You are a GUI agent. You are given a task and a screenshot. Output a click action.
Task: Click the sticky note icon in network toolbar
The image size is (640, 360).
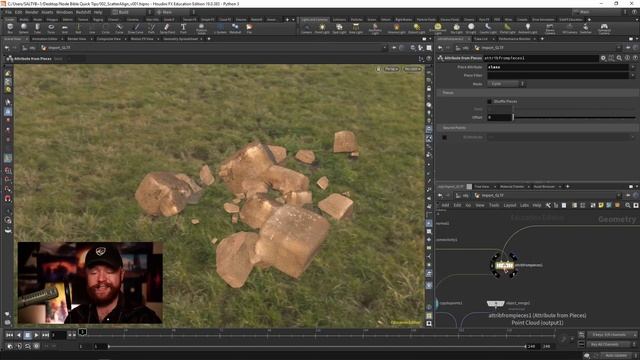point(601,205)
